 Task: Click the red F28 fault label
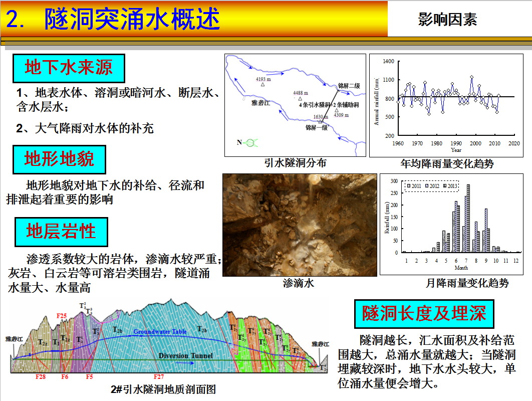click(41, 376)
